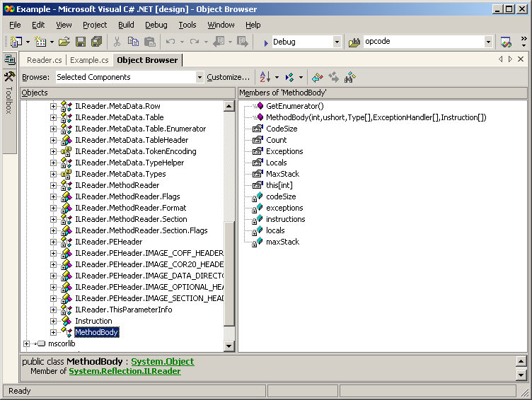Screen dimensions: 532x400
Task: Click the Customize... button
Action: (228, 77)
